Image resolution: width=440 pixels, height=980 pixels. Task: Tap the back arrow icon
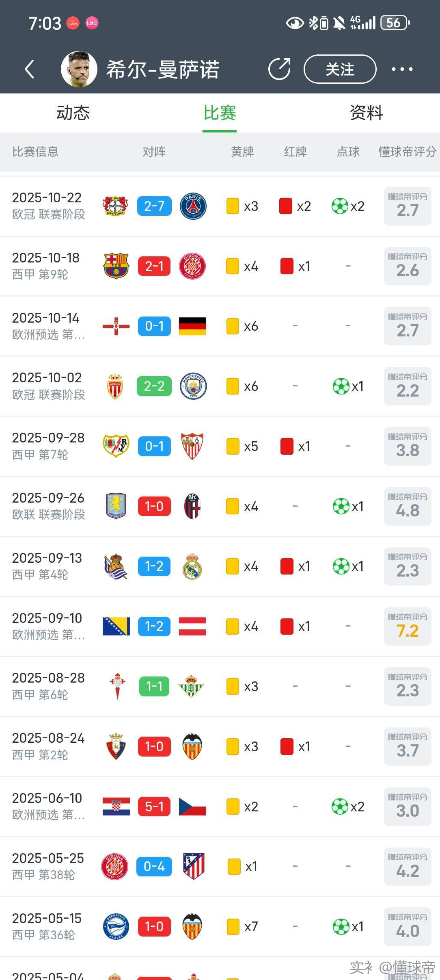[29, 69]
